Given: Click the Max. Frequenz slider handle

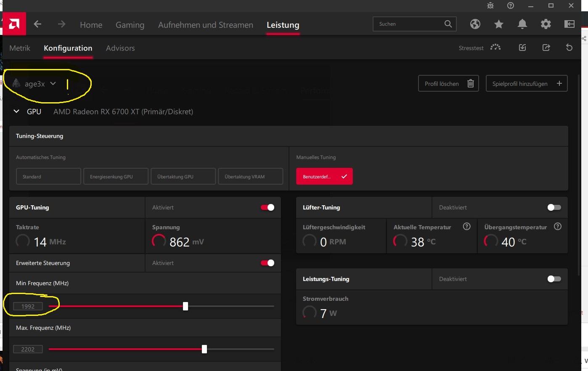Looking at the screenshot, I should pos(204,349).
